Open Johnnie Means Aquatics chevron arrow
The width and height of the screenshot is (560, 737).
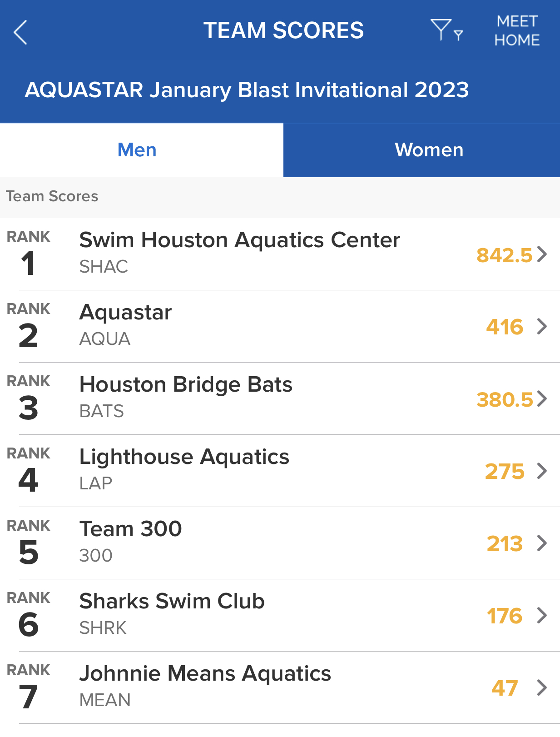[541, 688]
